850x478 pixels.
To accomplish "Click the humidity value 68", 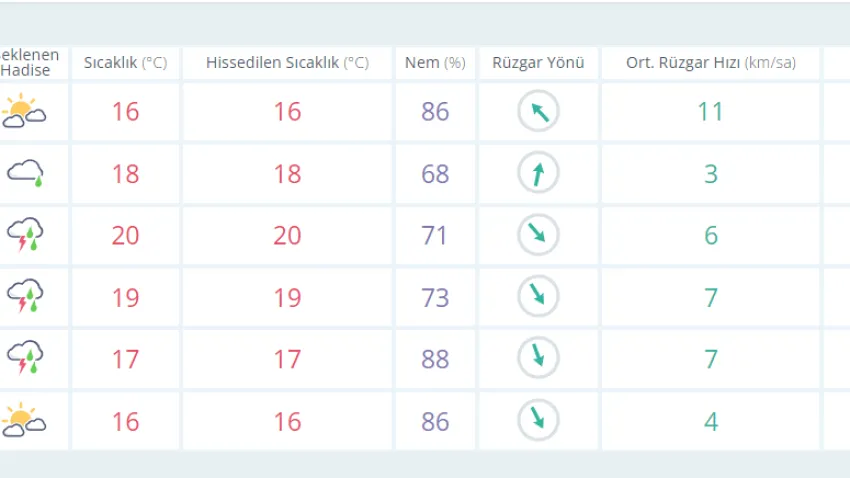I will click(x=435, y=173).
